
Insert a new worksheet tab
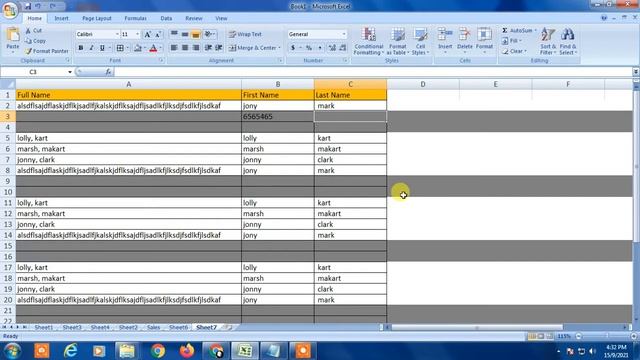tap(229, 327)
